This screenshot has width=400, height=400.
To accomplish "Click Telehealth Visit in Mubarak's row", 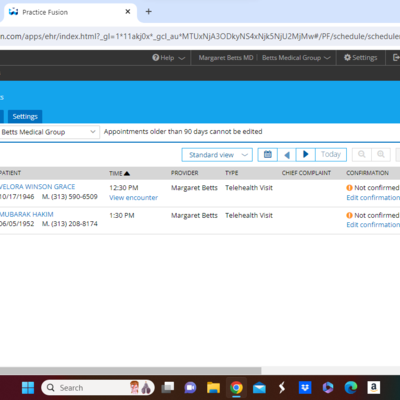I will pyautogui.click(x=249, y=215).
